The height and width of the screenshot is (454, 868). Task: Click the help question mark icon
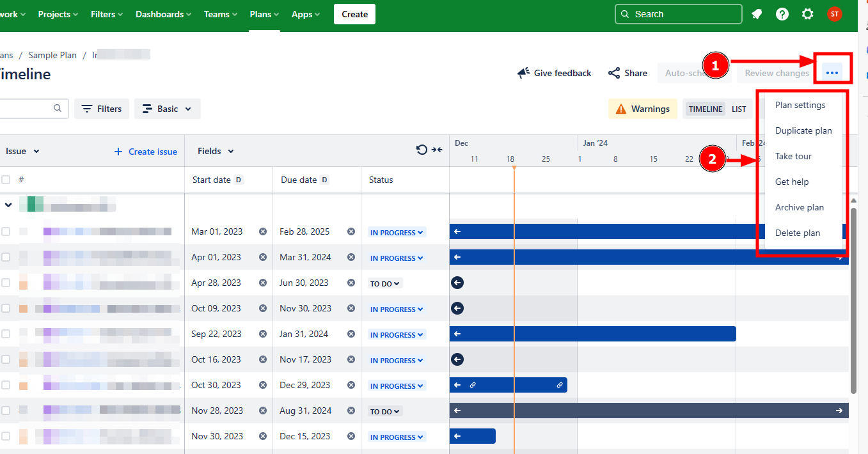click(x=782, y=14)
